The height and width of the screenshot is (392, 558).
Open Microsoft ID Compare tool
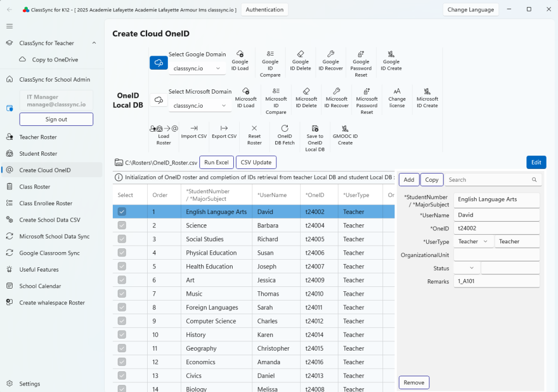coord(276,101)
